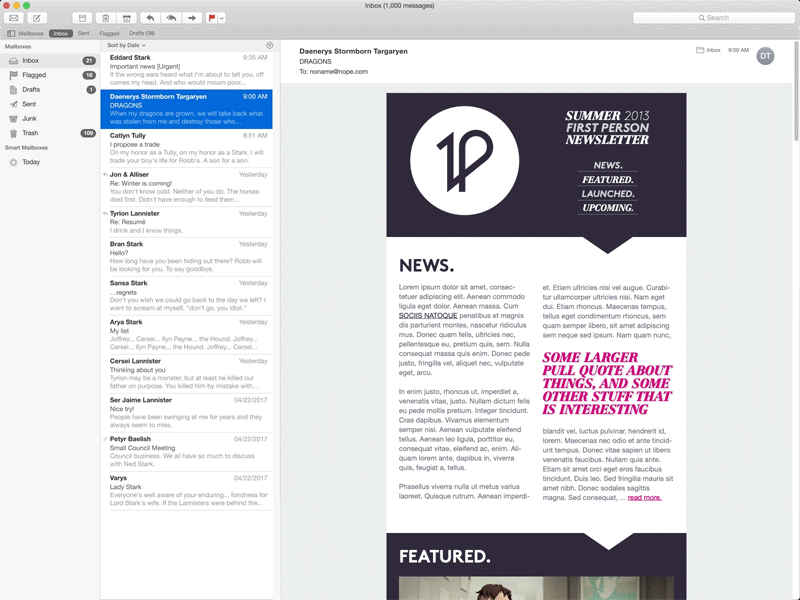Open Catelyn Tully's trade proposal email
Viewport: 800px width, 600px height.
coord(187,148)
